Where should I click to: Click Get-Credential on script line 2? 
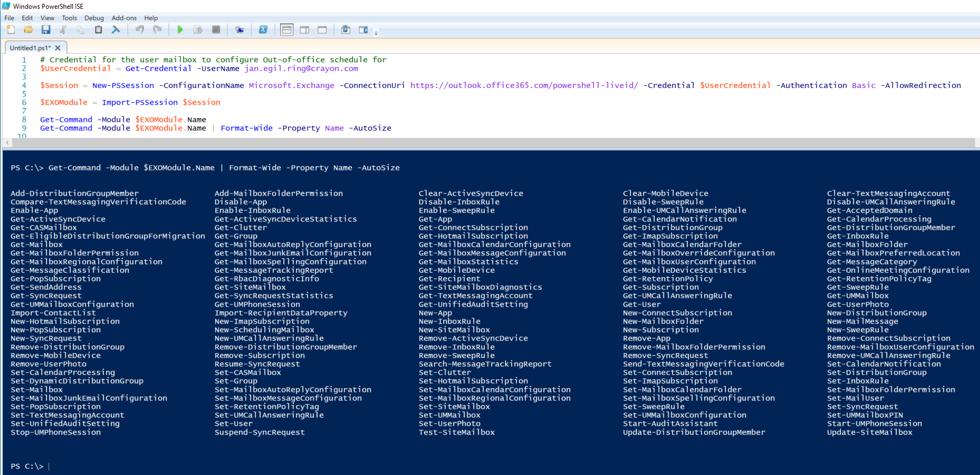(159, 68)
